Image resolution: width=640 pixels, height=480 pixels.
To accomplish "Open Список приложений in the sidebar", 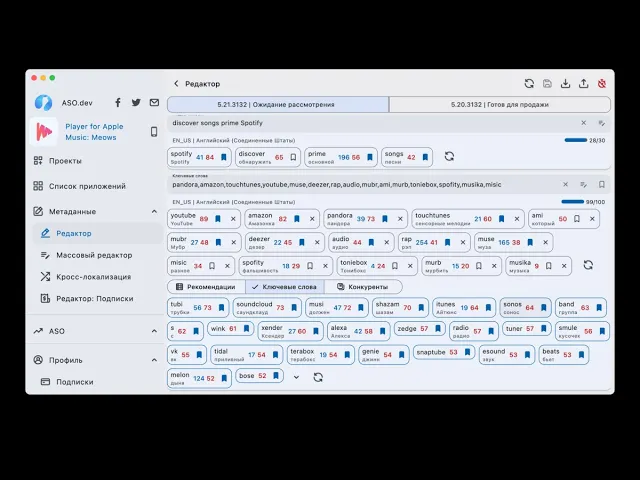I will [87, 186].
